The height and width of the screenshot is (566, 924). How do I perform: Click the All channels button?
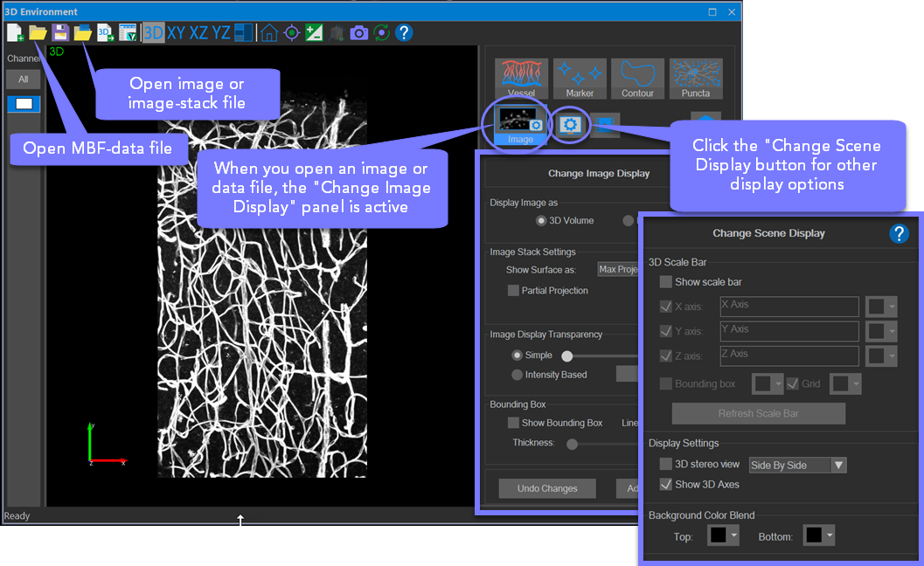pyautogui.click(x=24, y=79)
